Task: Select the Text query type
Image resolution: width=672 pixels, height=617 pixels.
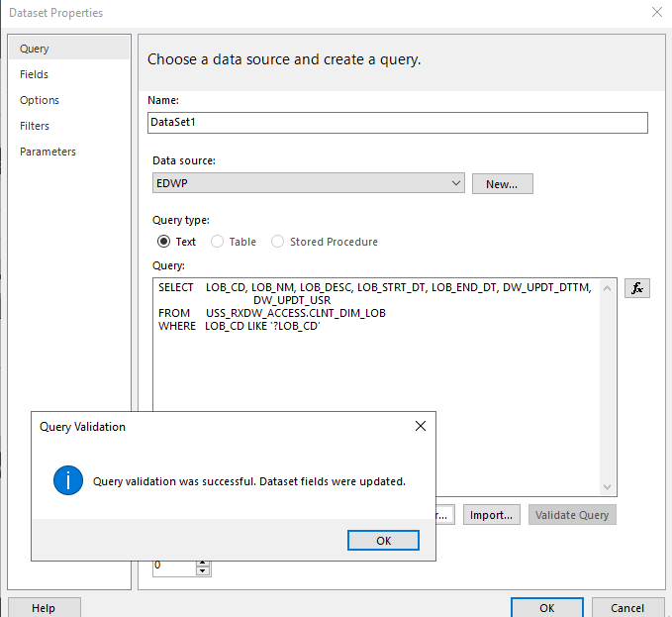Action: [x=163, y=242]
